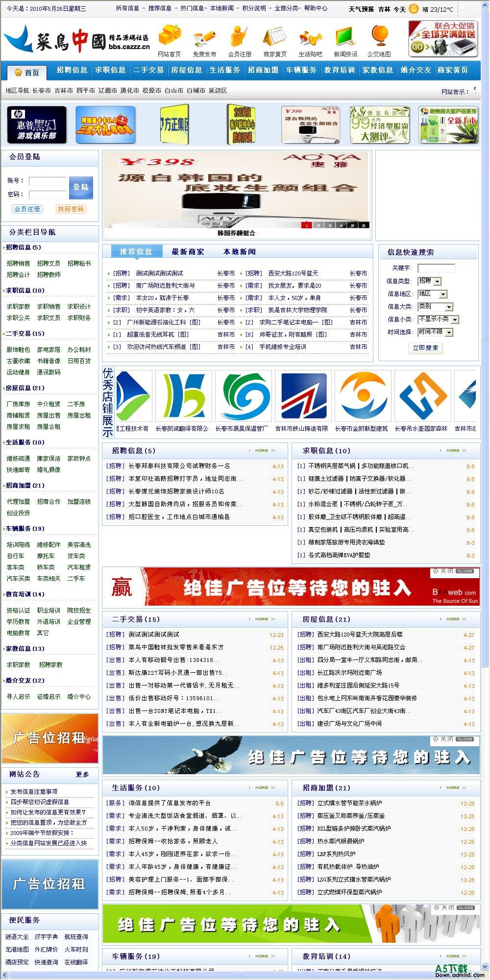Screen dimensions: 490x980
Task: Click the 登陆 login button
Action: click(81, 188)
